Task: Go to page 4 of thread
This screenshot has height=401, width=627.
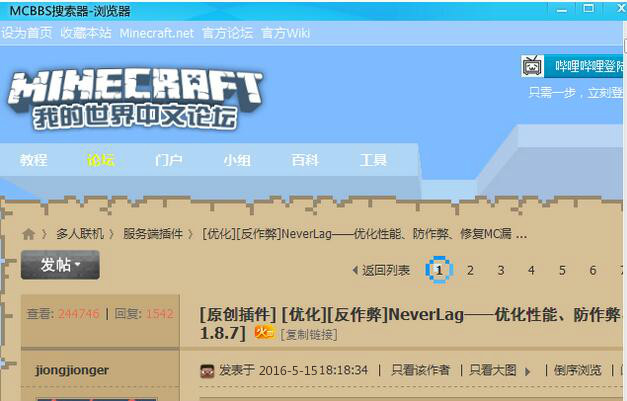Action: click(531, 271)
